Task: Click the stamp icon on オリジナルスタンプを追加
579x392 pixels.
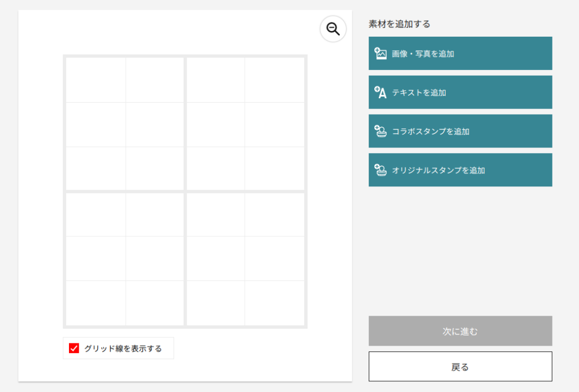Action: 381,170
